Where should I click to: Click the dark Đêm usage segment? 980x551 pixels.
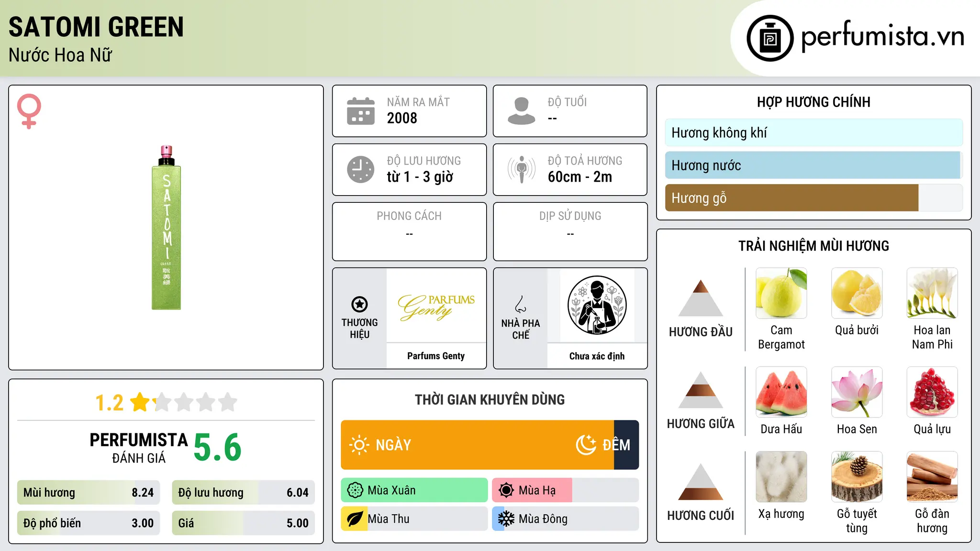pos(626,445)
